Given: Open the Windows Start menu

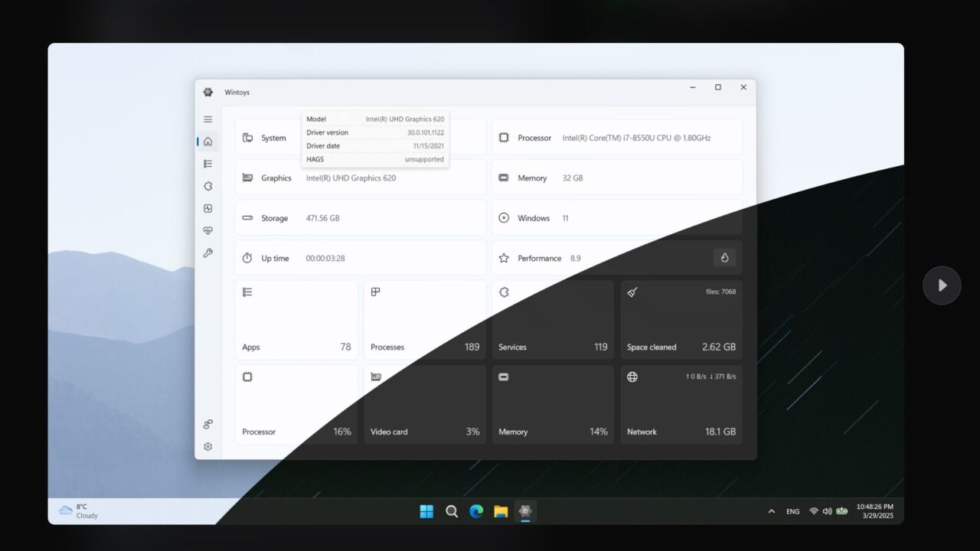Looking at the screenshot, I should click(x=426, y=511).
